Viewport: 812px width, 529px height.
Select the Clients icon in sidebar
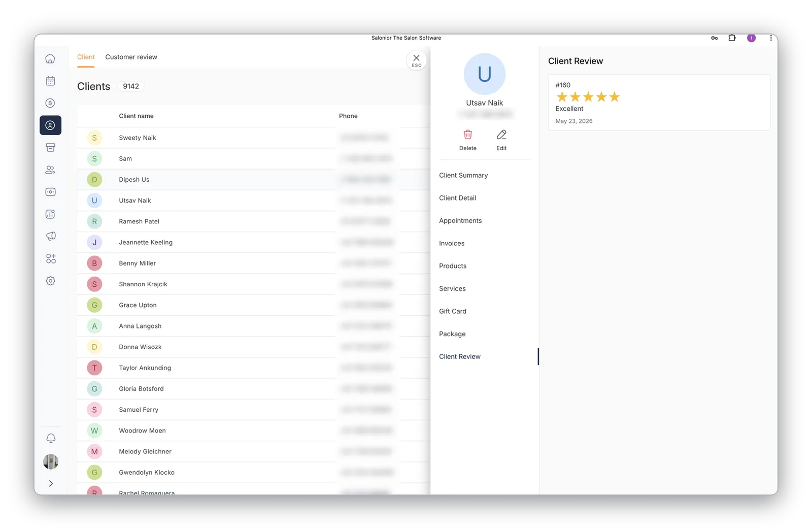point(50,125)
